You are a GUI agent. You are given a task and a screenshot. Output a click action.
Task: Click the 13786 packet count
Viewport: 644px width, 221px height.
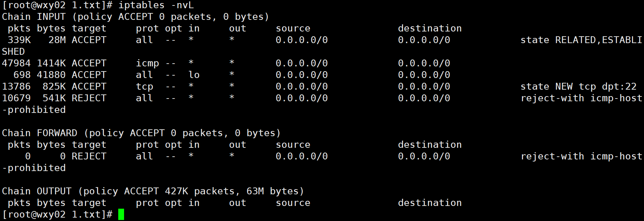click(16, 87)
